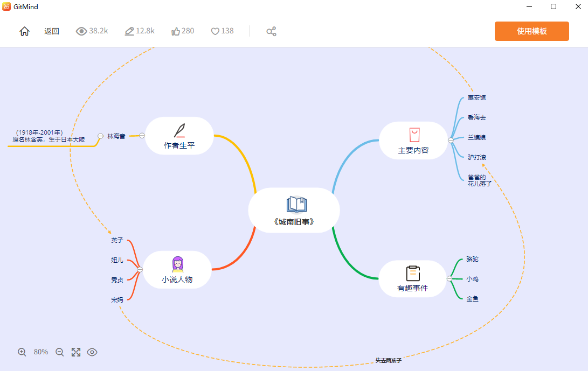Viewport: 588px width, 371px height.
Task: Collapse the 小说人物 branch toggle
Action: tap(139, 269)
